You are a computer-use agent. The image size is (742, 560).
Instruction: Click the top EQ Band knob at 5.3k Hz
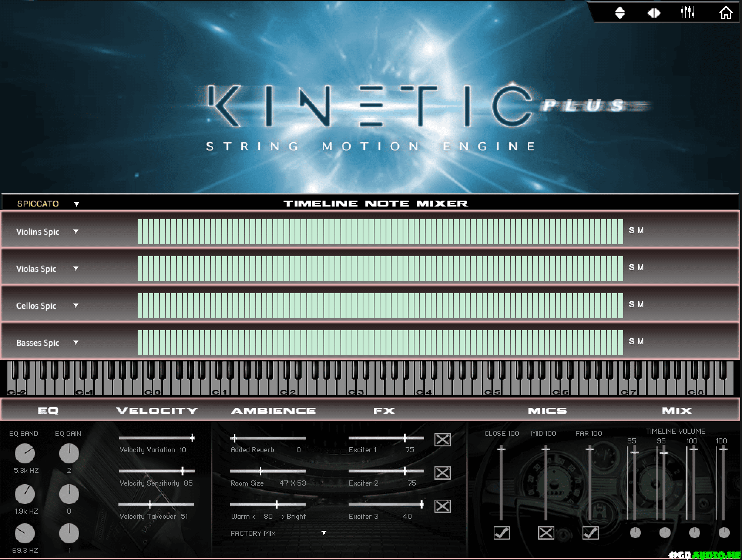pos(25,454)
